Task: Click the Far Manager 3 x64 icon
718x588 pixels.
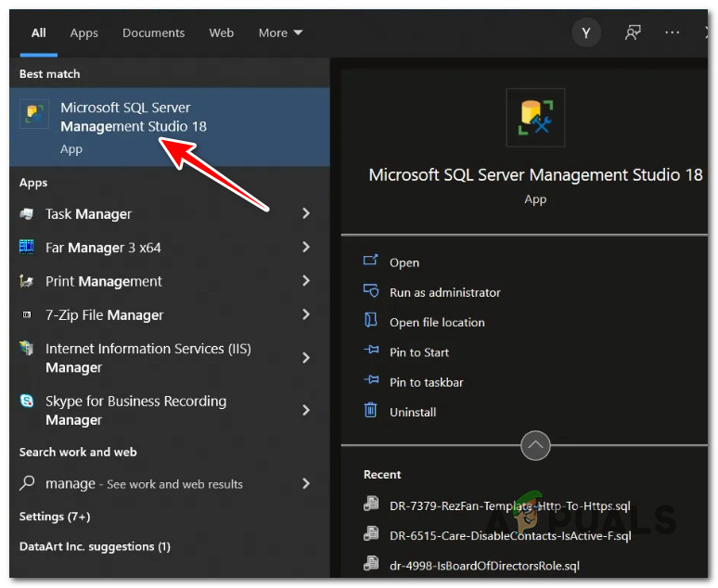Action: 27,248
